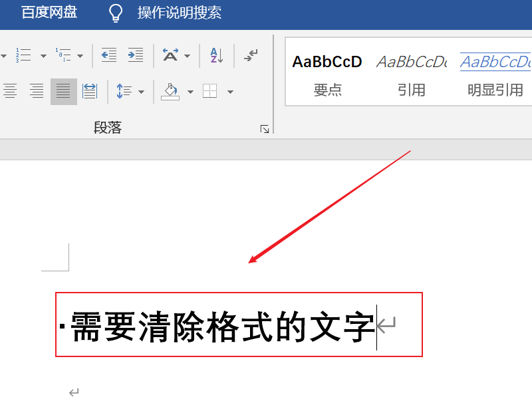The width and height of the screenshot is (532, 399).
Task: Click the Decrease Indent icon
Action: 108,55
